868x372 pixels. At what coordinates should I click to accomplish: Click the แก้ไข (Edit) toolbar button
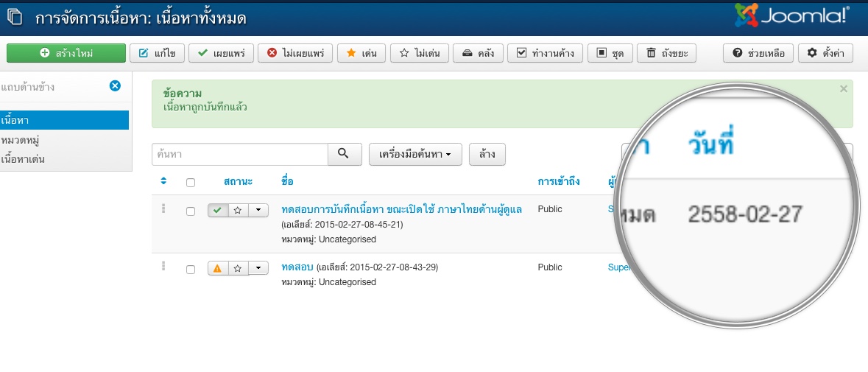point(157,53)
